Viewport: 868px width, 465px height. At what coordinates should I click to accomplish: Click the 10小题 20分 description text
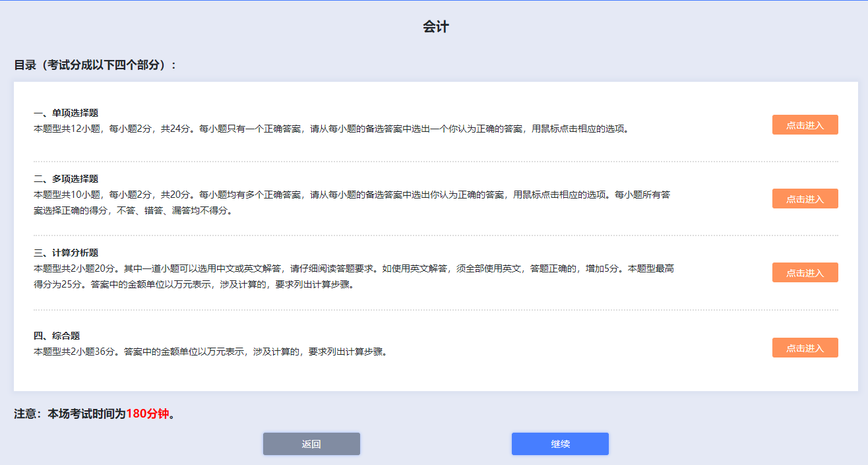coord(352,195)
